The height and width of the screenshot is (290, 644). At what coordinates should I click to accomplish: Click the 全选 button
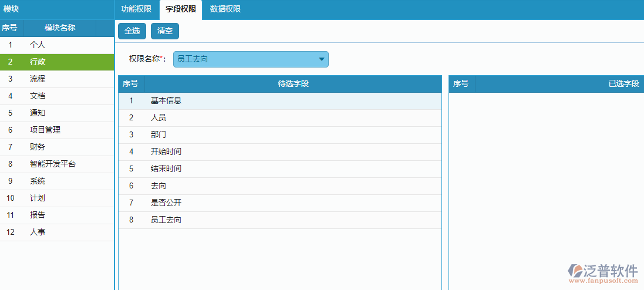132,31
